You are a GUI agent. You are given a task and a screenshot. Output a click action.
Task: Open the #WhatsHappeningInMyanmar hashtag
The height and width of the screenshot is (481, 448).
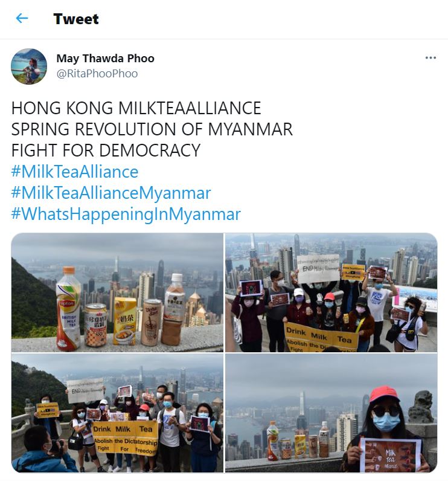pos(126,214)
